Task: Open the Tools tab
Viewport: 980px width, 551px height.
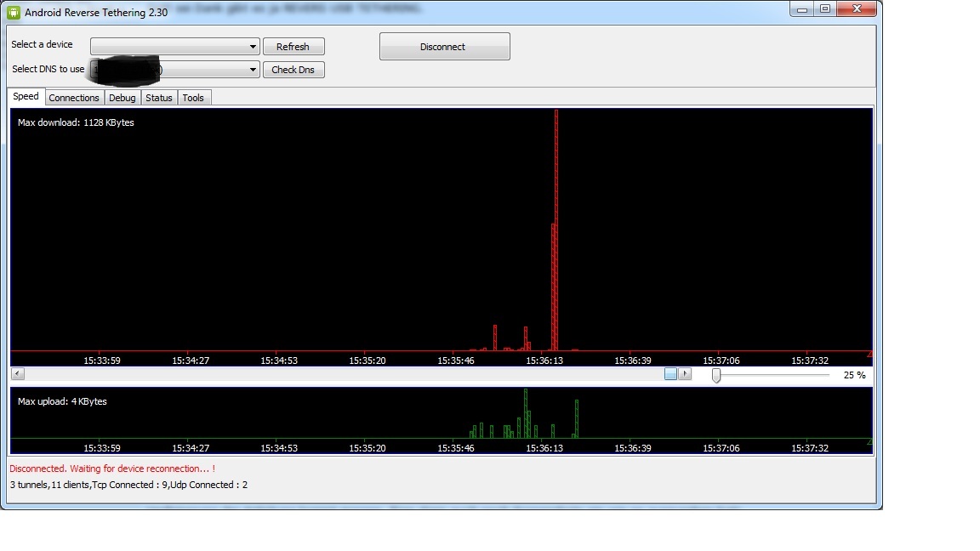Action: 193,98
